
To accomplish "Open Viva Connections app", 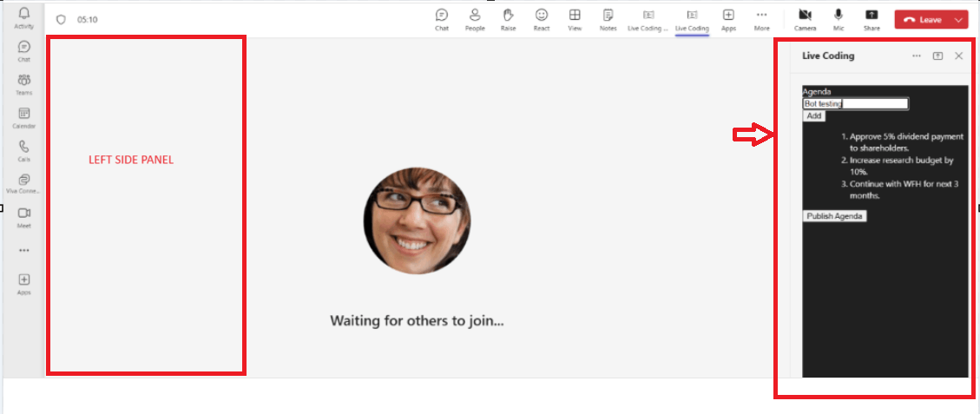I will (x=23, y=184).
